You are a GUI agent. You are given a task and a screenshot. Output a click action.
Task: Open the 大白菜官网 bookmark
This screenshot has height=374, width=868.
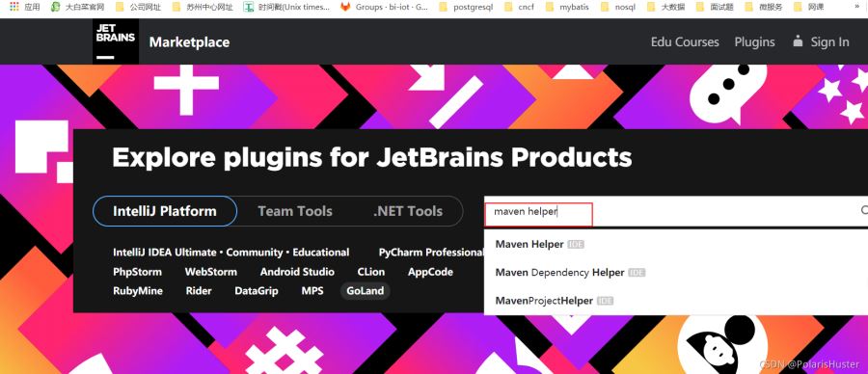77,7
